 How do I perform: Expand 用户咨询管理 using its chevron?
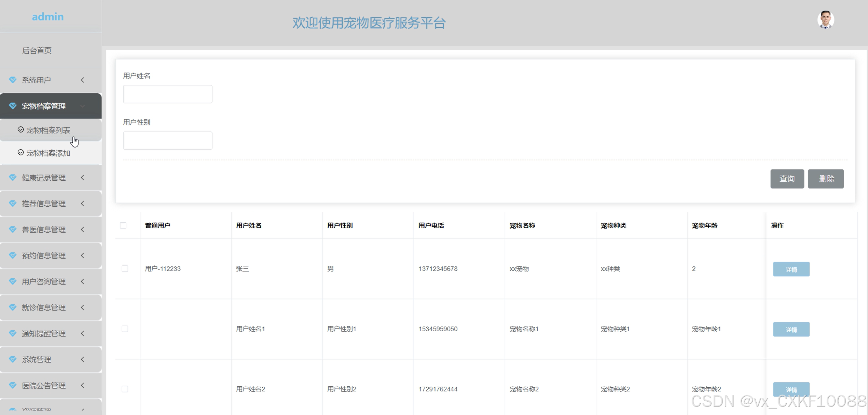(x=83, y=281)
